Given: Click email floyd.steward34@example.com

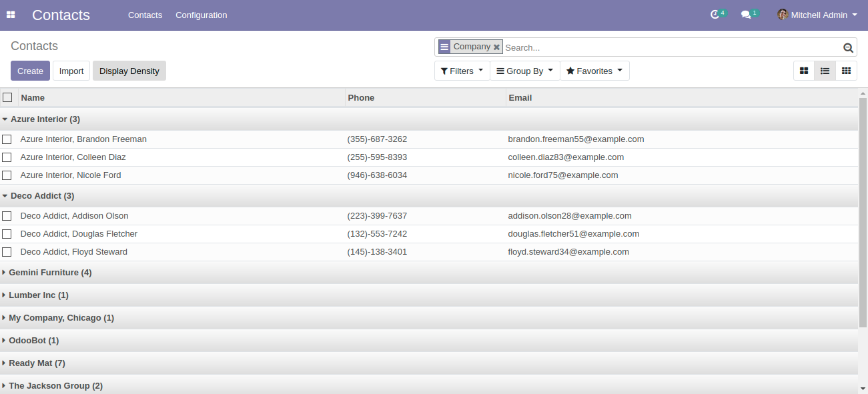Looking at the screenshot, I should pos(568,252).
